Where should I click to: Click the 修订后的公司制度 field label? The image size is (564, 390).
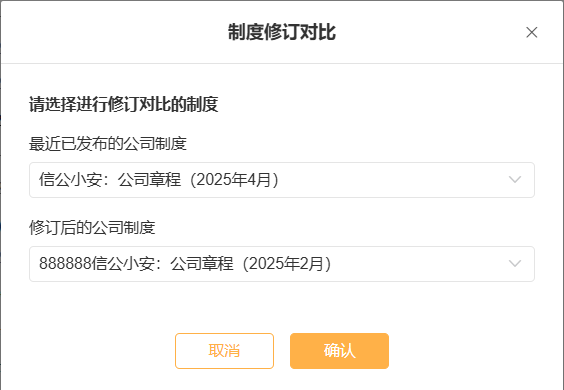(x=92, y=228)
